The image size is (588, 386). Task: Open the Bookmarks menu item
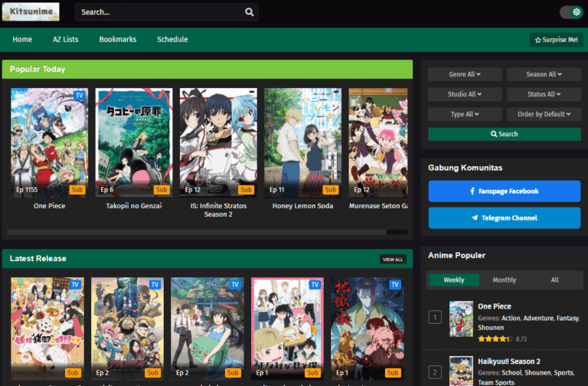tap(118, 39)
